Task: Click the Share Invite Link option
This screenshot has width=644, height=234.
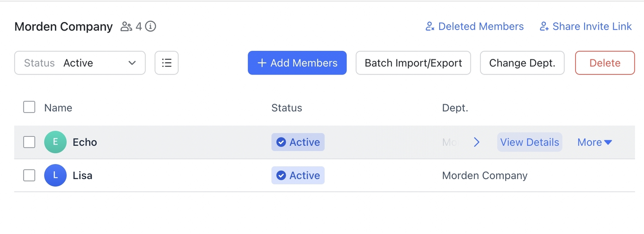Action: click(592, 27)
